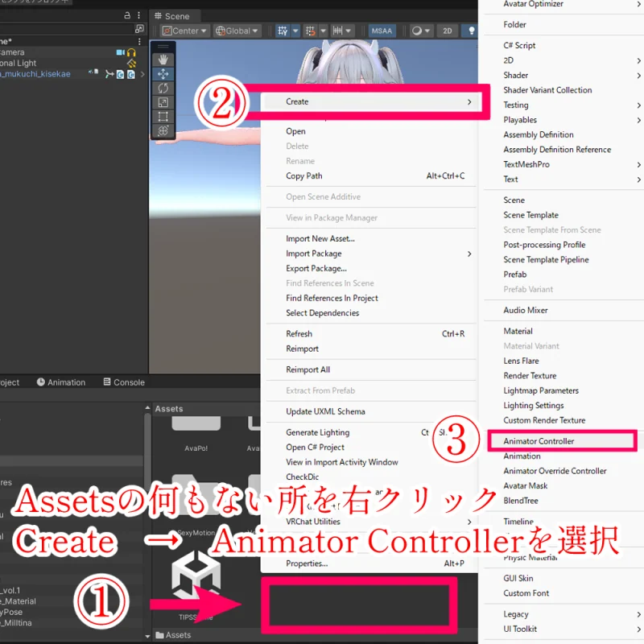Expand the snap increment dropdown arrow
Image resolution: width=644 pixels, height=644 pixels.
pyautogui.click(x=323, y=31)
